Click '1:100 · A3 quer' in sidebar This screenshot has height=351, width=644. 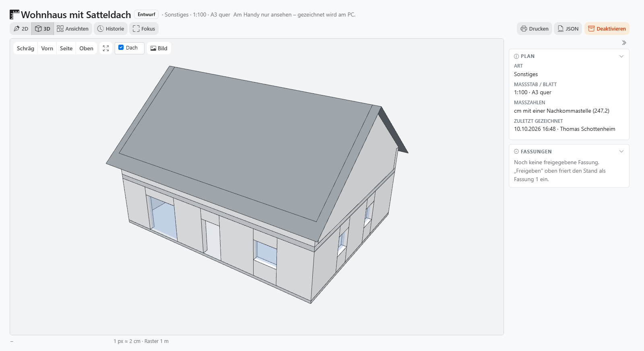(x=533, y=93)
